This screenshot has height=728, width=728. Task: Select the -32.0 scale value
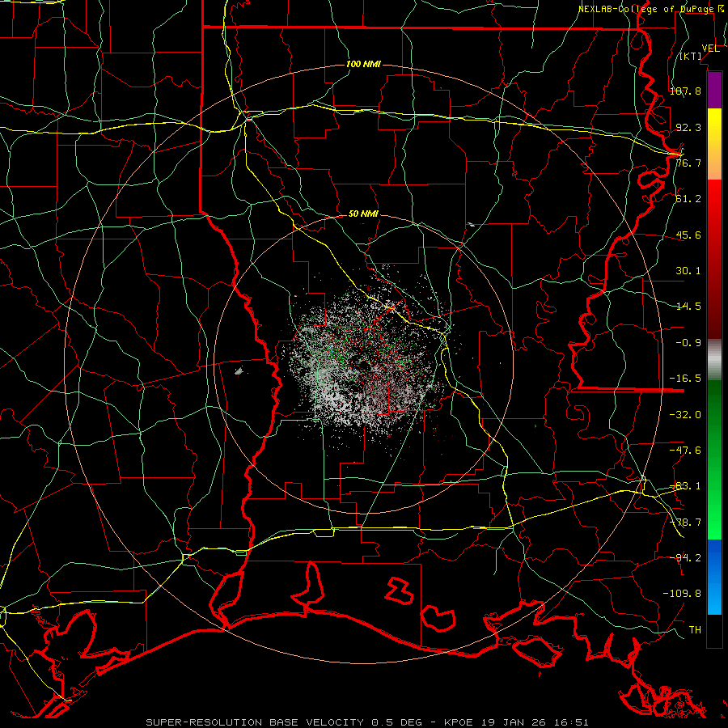tap(685, 415)
